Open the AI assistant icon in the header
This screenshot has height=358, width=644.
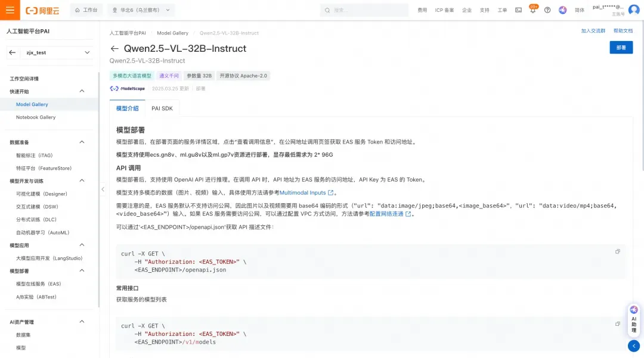[563, 10]
